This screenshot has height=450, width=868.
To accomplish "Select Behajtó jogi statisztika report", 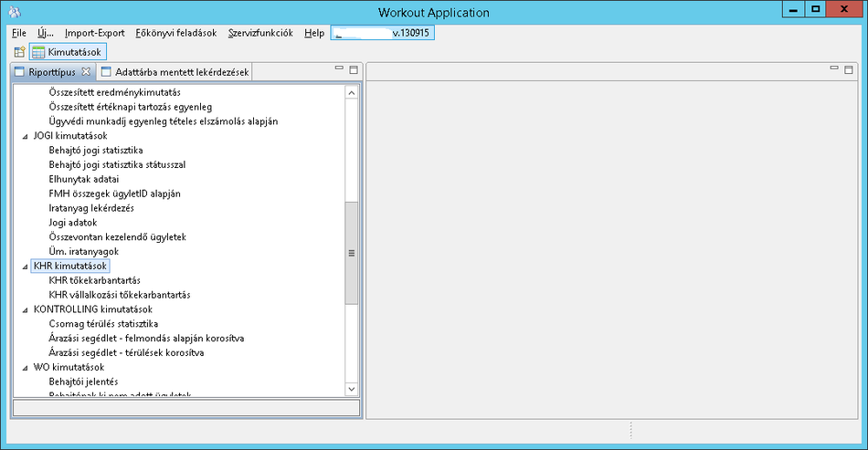I will [x=96, y=150].
